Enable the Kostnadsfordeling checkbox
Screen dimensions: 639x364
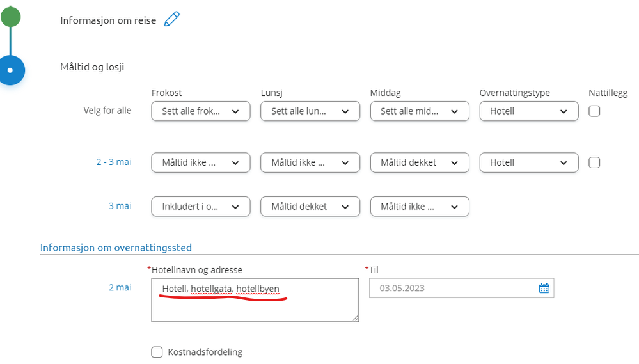(x=157, y=352)
